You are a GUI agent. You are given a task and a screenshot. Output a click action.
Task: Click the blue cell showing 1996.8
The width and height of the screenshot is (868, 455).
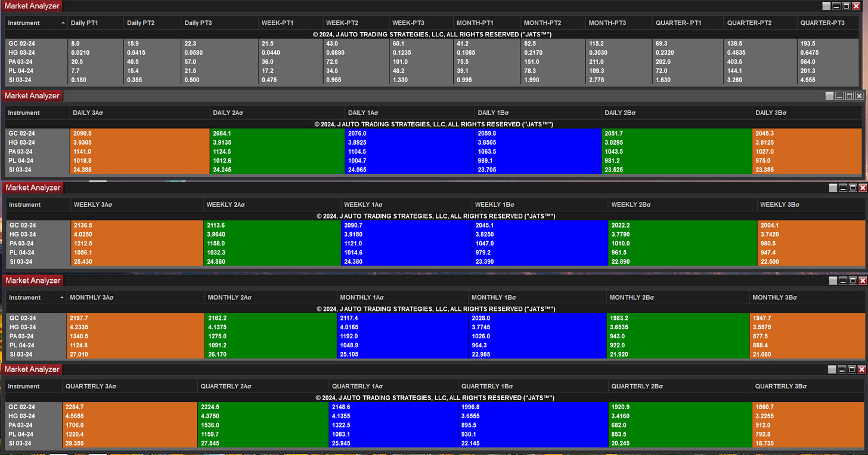pos(533,407)
